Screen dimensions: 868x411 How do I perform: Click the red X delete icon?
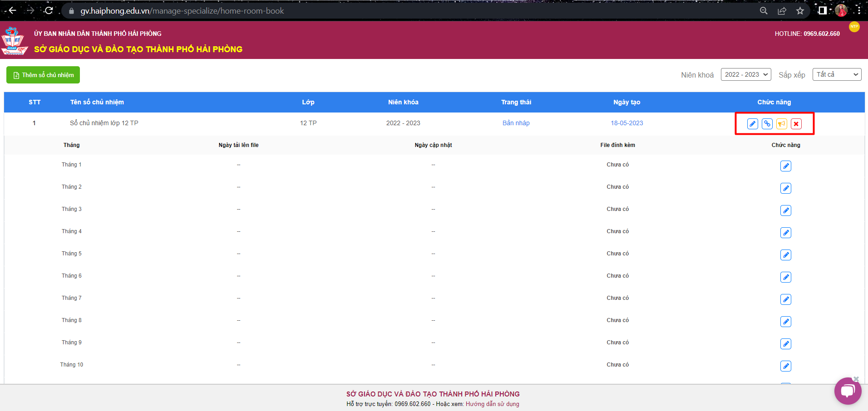(796, 124)
